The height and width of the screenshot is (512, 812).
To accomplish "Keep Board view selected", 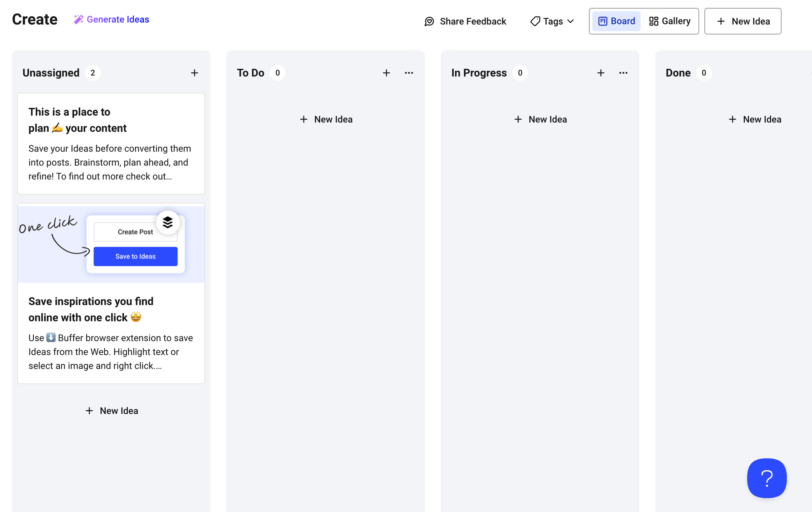I will tap(615, 21).
